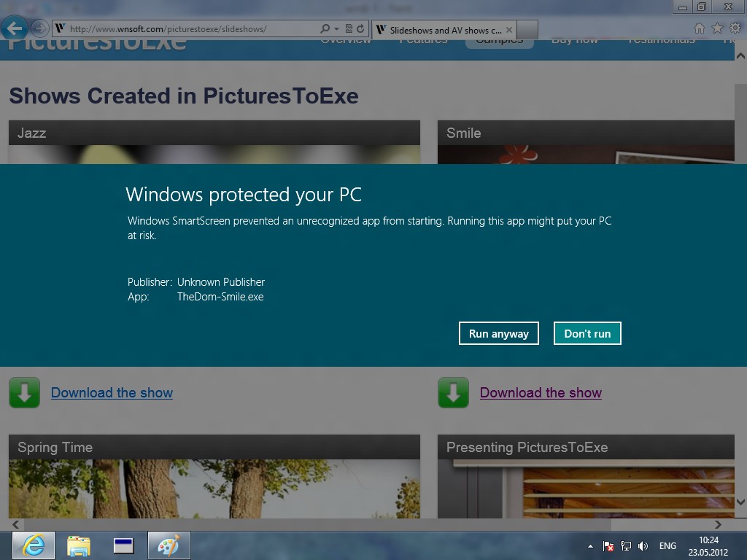This screenshot has height=560, width=747.
Task: Click the volume speaker tray icon
Action: (x=643, y=546)
